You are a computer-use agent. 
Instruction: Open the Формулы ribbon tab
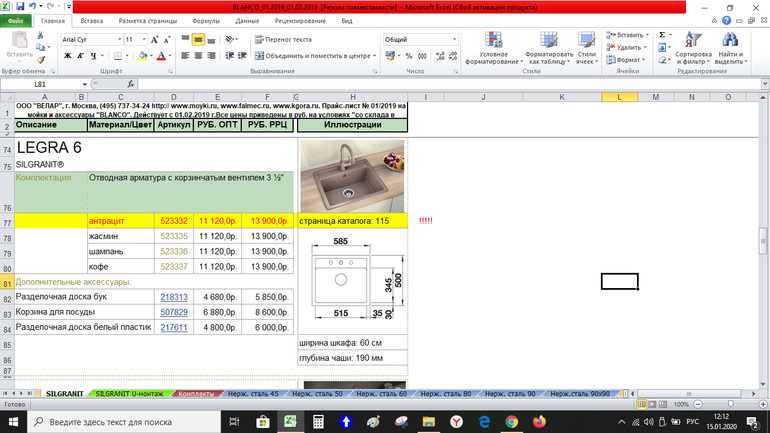pos(205,20)
